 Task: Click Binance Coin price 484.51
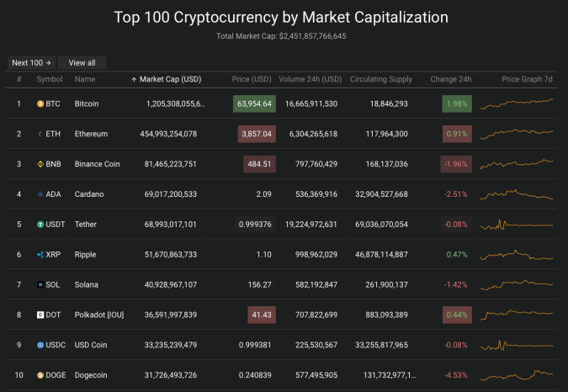point(259,164)
